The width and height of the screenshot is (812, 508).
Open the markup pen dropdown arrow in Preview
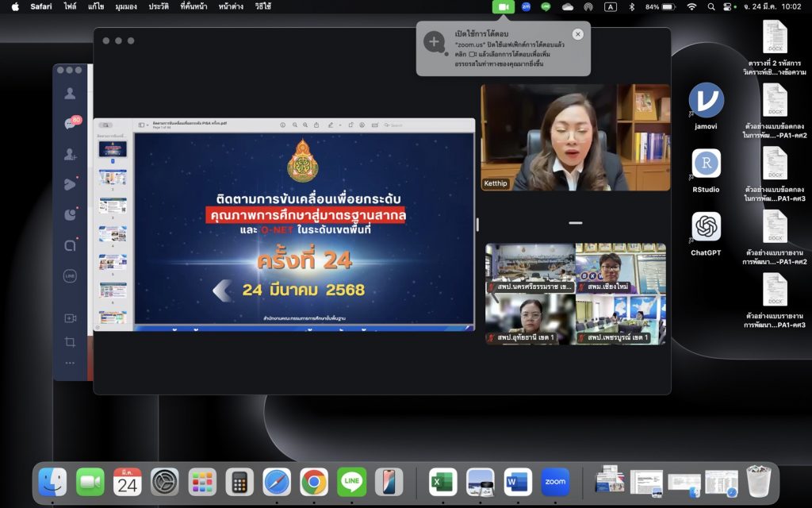coord(339,125)
